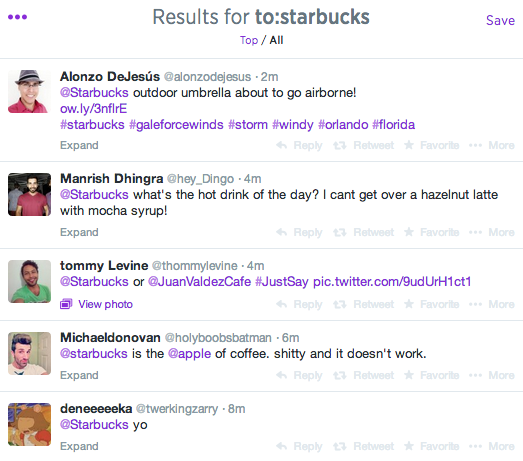Reply to Alonzo DeJesús's umbrella tweet
The height and width of the screenshot is (461, 523).
pos(299,145)
